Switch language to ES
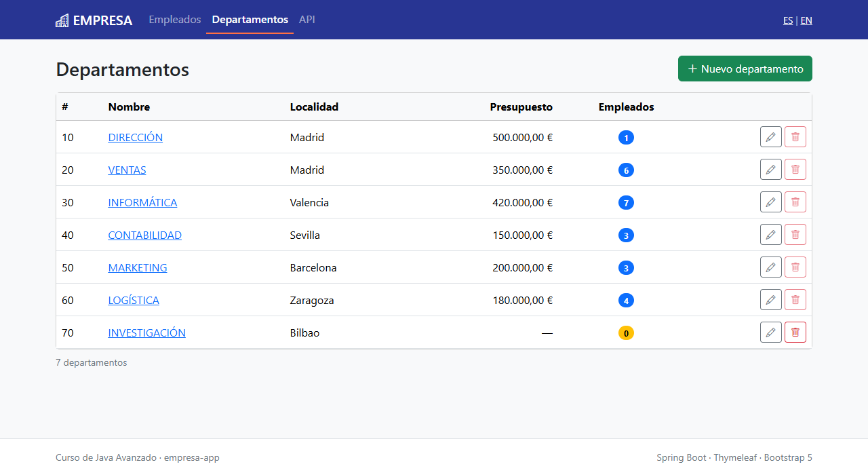Screen dimensions: 868x475 click(788, 20)
